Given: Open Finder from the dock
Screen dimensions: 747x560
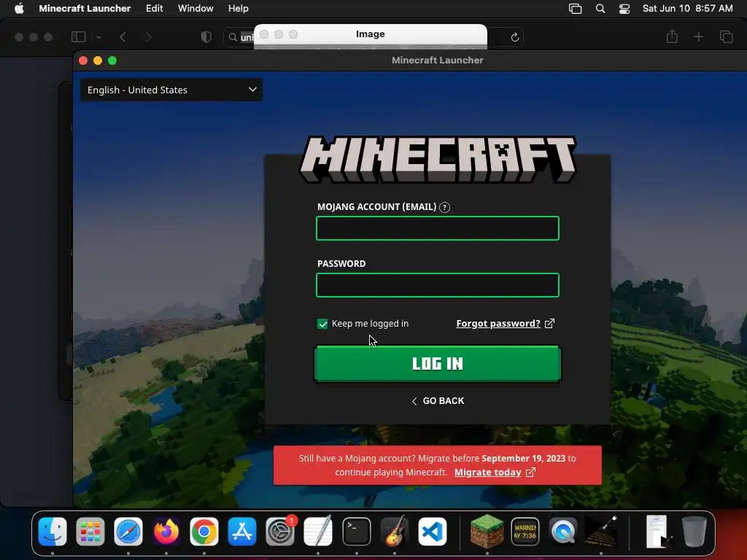Looking at the screenshot, I should pos(53,532).
